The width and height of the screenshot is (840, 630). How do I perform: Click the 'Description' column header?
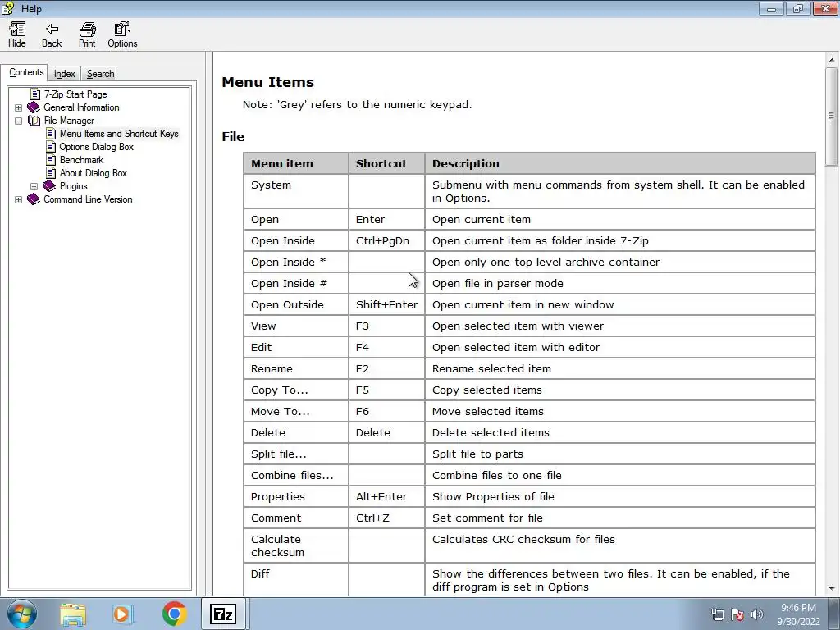tap(620, 163)
